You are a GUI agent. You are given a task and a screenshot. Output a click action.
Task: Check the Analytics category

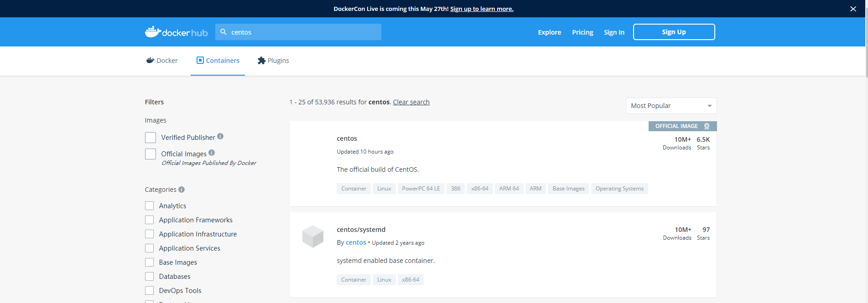click(149, 206)
